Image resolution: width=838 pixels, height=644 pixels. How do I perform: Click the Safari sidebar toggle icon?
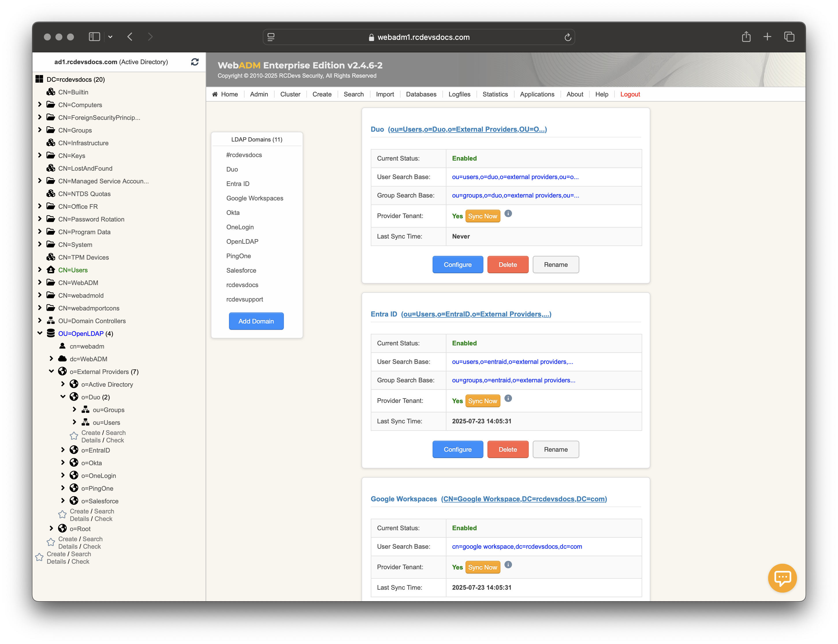pos(94,37)
